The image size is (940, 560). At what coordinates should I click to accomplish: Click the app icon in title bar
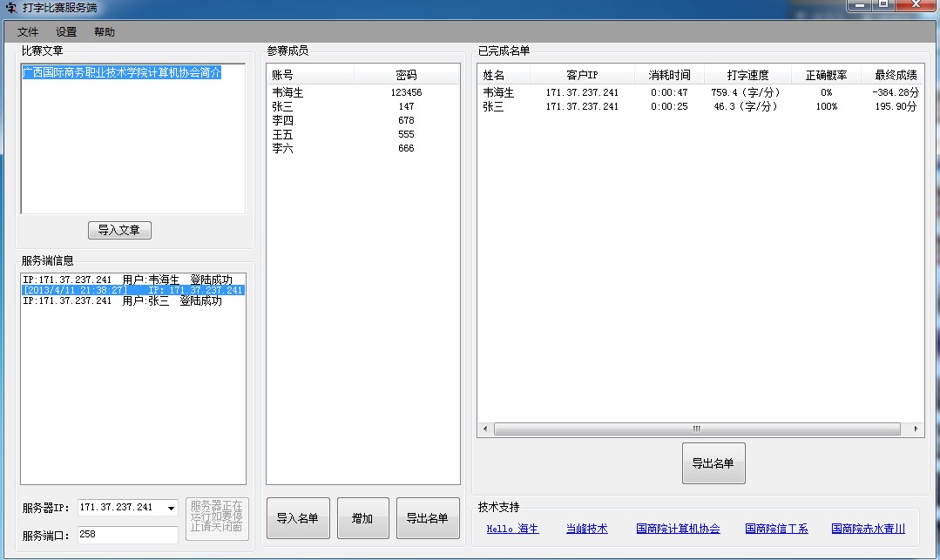coord(10,8)
